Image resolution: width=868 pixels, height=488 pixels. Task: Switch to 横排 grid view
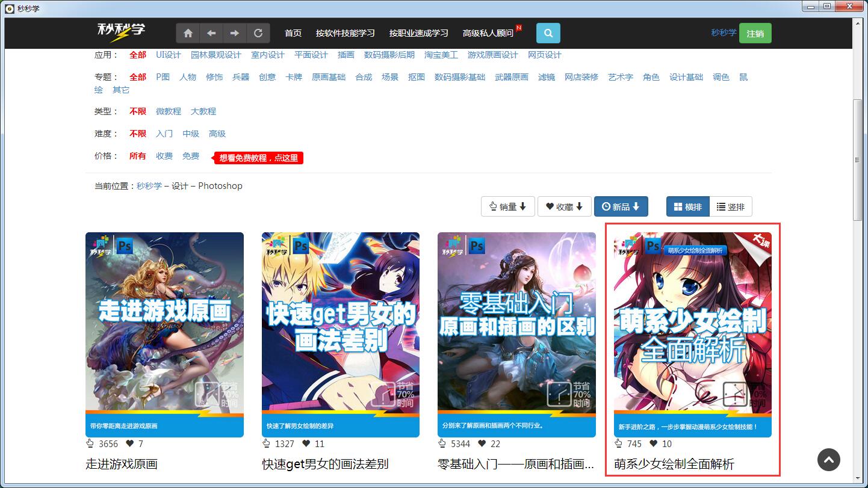[x=688, y=206]
